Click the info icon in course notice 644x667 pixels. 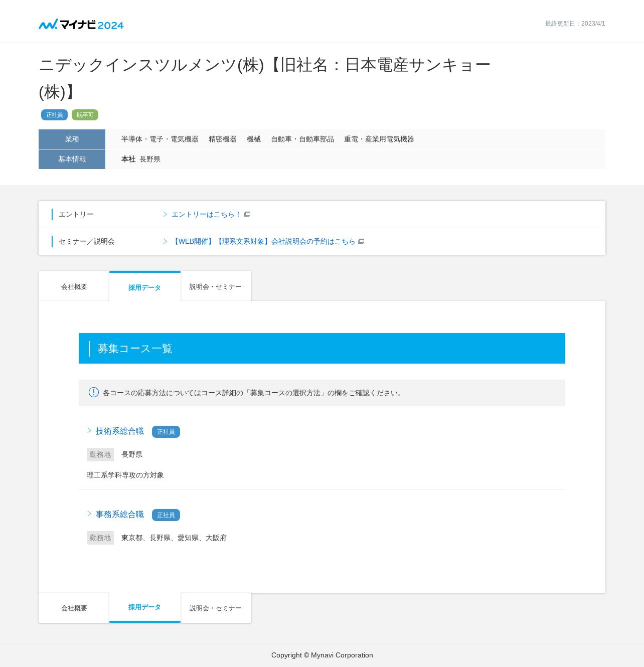(x=94, y=392)
